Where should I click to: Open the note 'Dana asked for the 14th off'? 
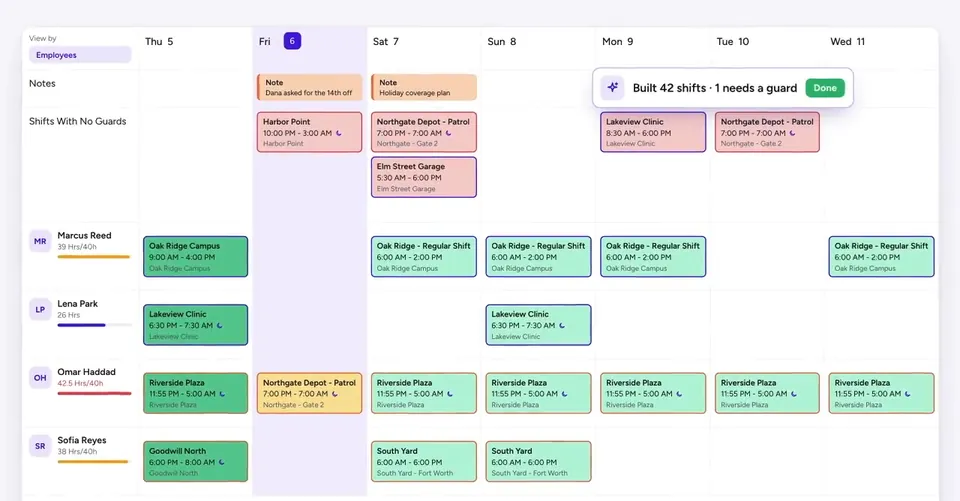coord(309,87)
